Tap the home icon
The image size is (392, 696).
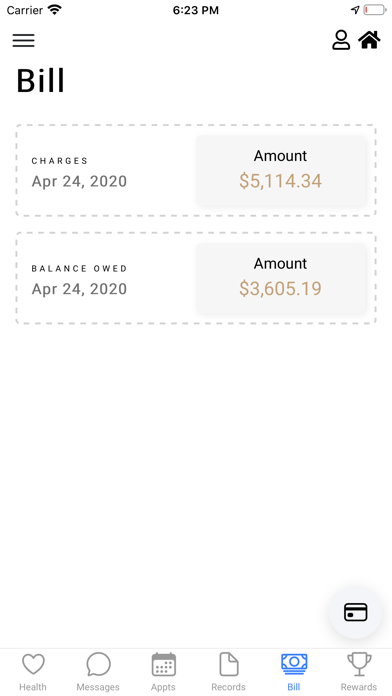[x=369, y=40]
